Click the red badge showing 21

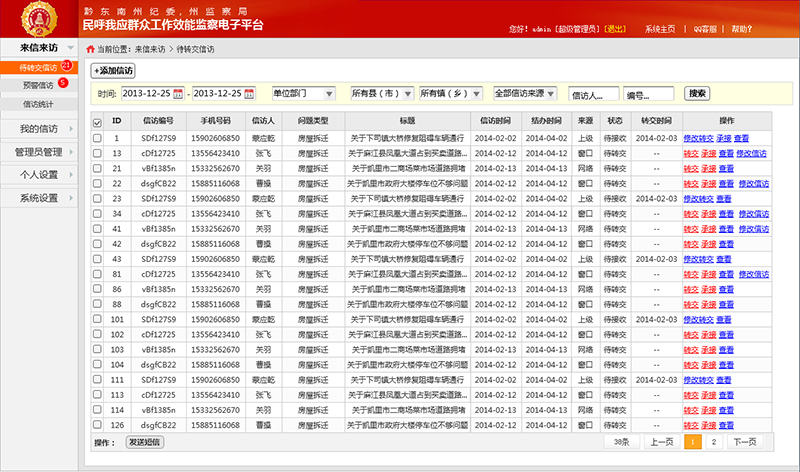point(66,66)
